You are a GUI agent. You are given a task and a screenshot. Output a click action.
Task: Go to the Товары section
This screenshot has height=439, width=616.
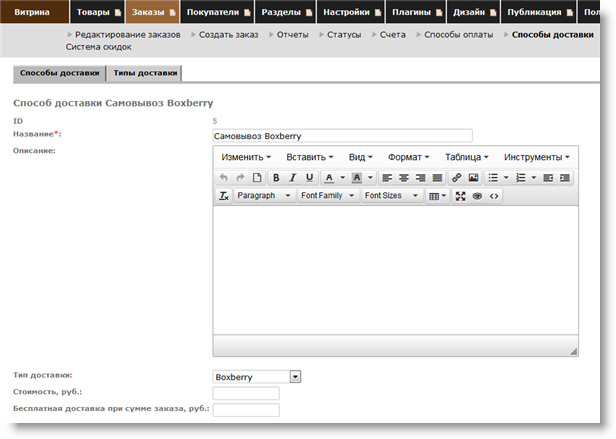click(x=93, y=12)
